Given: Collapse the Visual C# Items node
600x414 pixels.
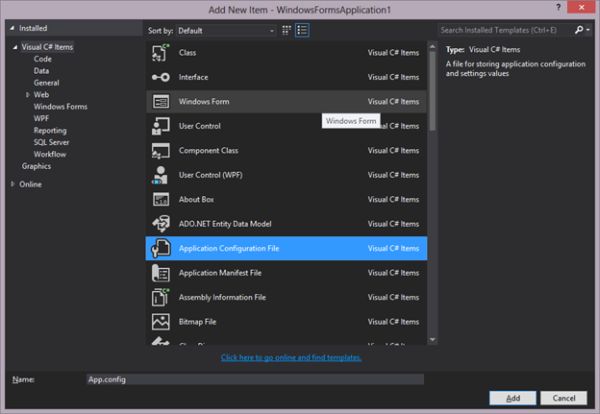Looking at the screenshot, I should 15,47.
